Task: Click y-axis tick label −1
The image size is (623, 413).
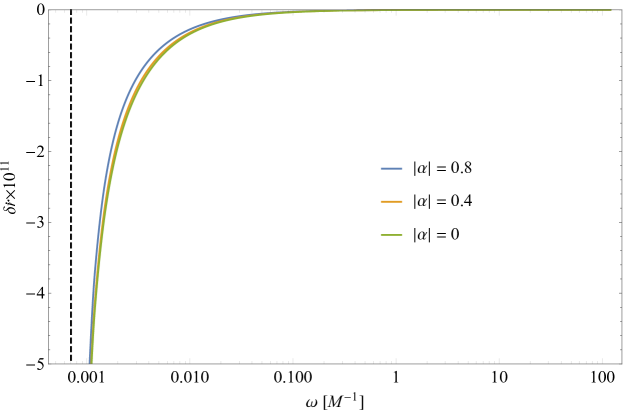Action: click(x=35, y=81)
